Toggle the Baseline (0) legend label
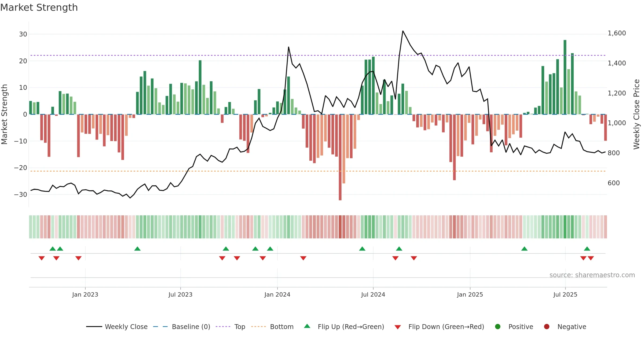The image size is (644, 362). (191, 327)
